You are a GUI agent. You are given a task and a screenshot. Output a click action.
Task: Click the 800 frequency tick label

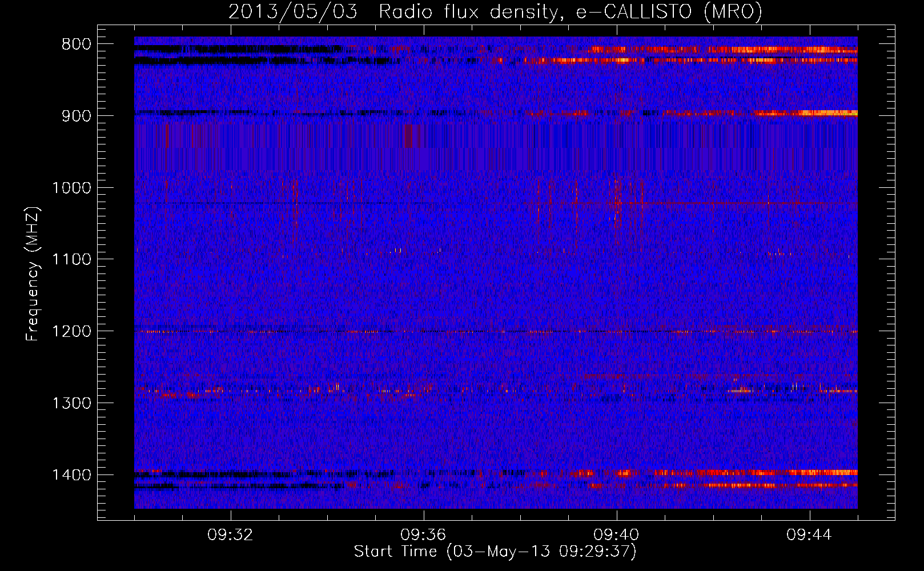pyautogui.click(x=76, y=45)
